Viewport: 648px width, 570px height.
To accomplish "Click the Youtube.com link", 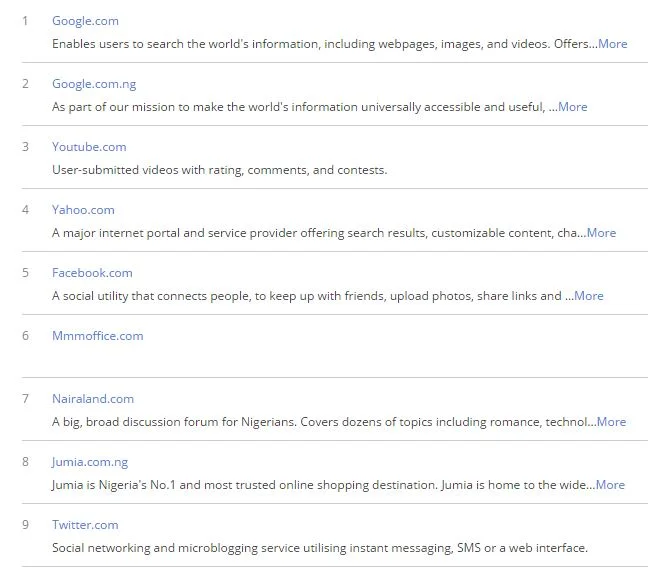I will (x=89, y=147).
